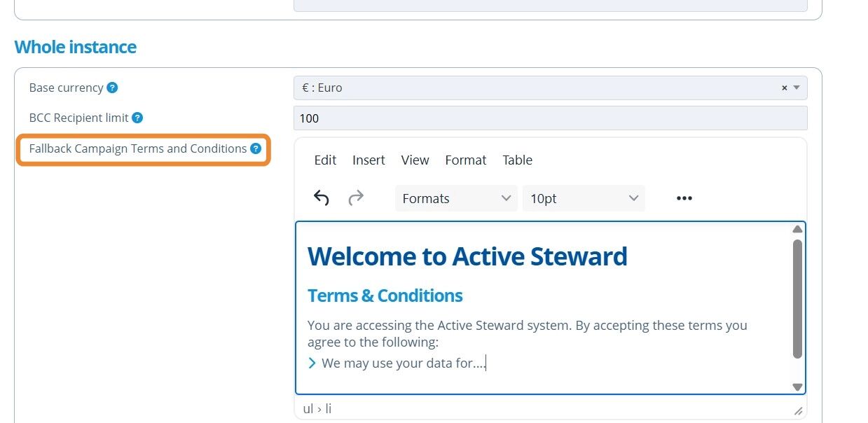868x423 pixels.
Task: Undo the last editor change
Action: pos(321,198)
